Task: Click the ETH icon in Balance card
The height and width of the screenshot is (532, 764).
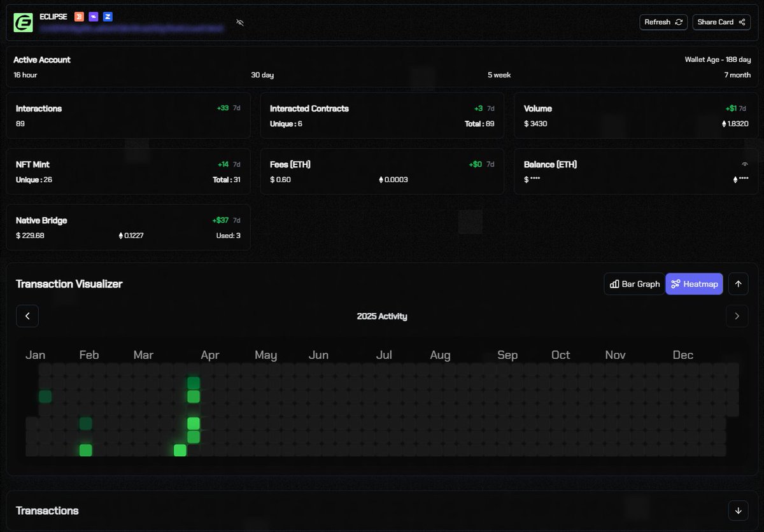Action: pos(735,179)
